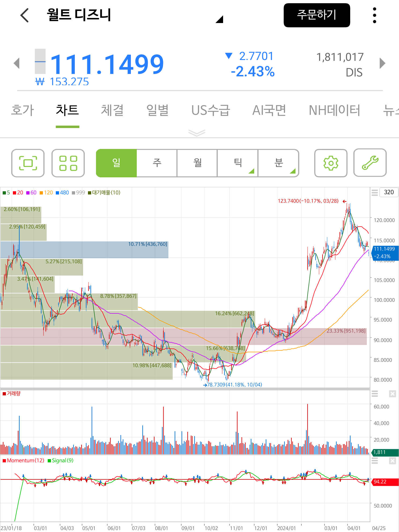This screenshot has width=399, height=532.
Task: Edit the 320 candle count field
Action: point(389,192)
